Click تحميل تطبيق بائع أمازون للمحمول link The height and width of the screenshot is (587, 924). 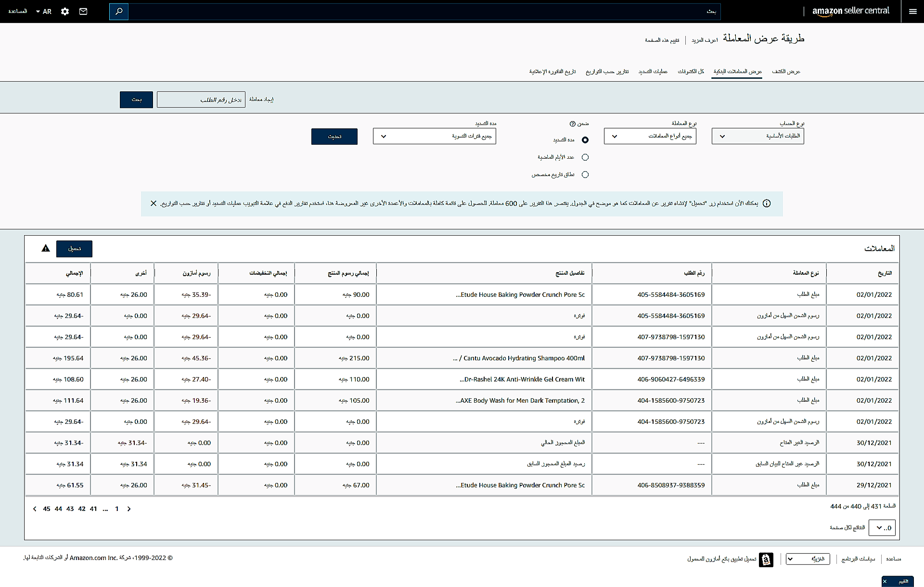click(721, 559)
